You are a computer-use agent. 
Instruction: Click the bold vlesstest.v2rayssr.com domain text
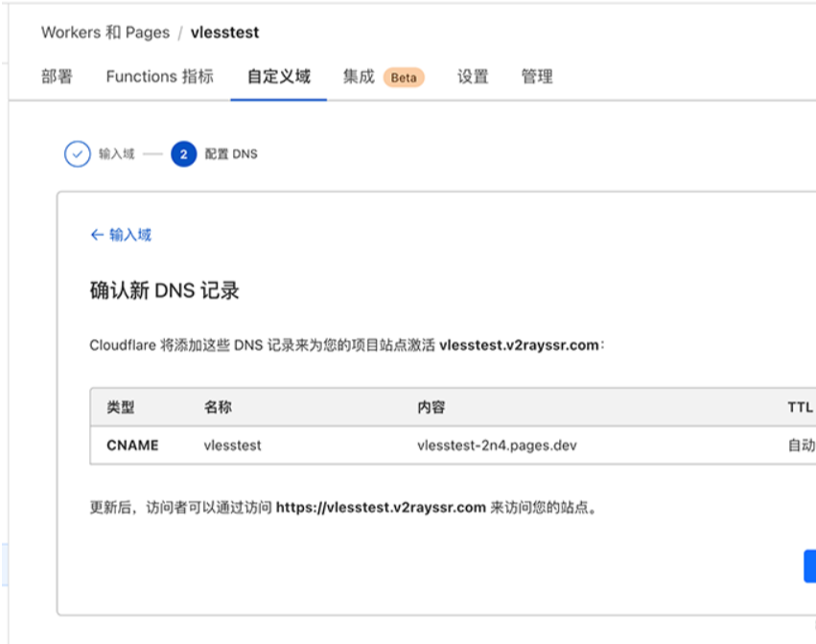519,345
